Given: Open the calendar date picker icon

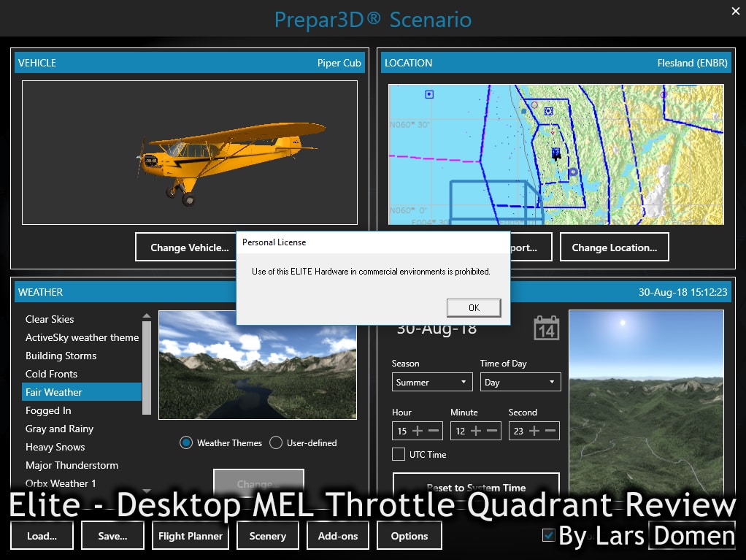Looking at the screenshot, I should (546, 329).
